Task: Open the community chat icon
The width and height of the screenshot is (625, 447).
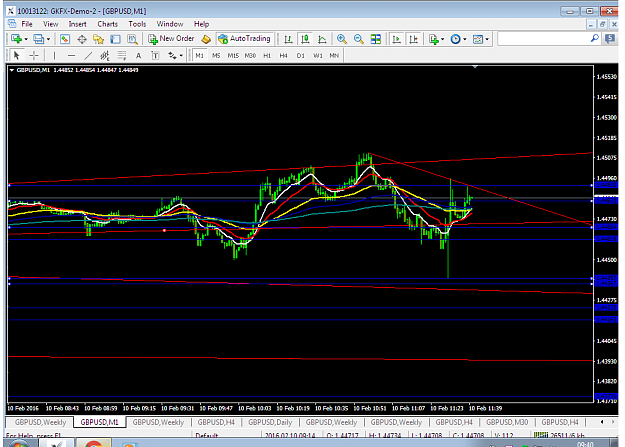Action: pyautogui.click(x=610, y=39)
